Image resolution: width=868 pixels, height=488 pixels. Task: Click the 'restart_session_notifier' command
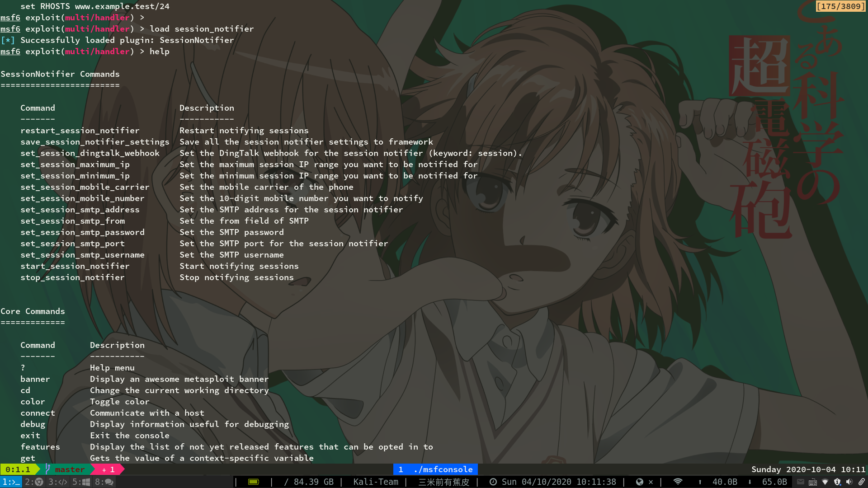point(80,131)
